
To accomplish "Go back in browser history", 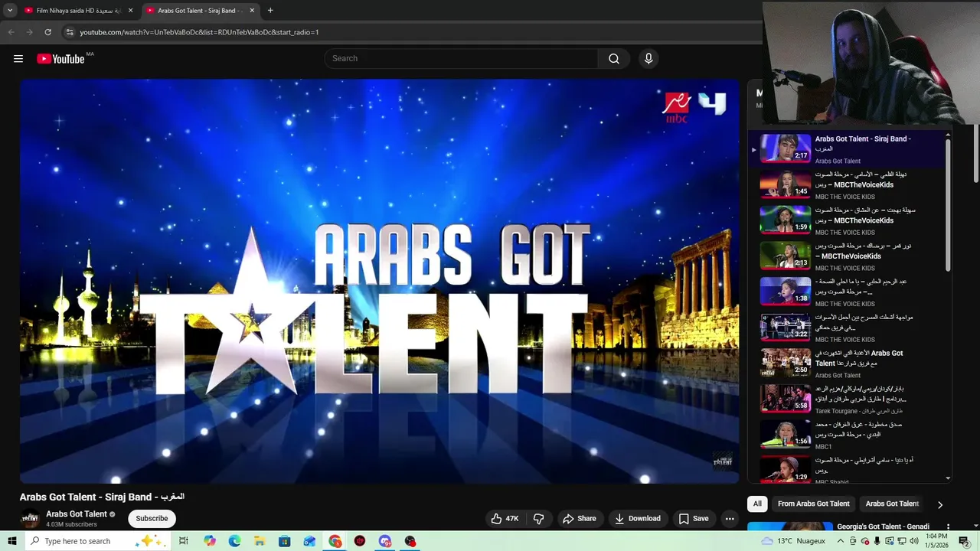I will coord(11,32).
